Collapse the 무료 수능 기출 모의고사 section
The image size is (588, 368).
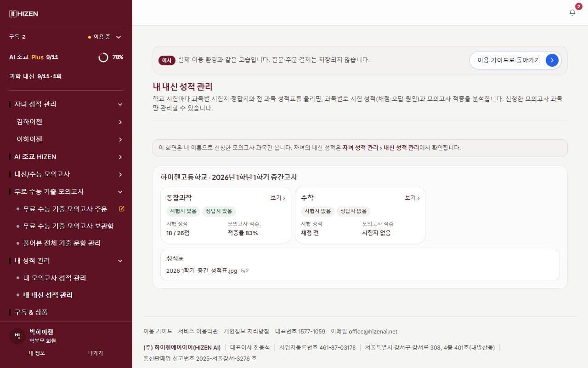tap(66, 192)
